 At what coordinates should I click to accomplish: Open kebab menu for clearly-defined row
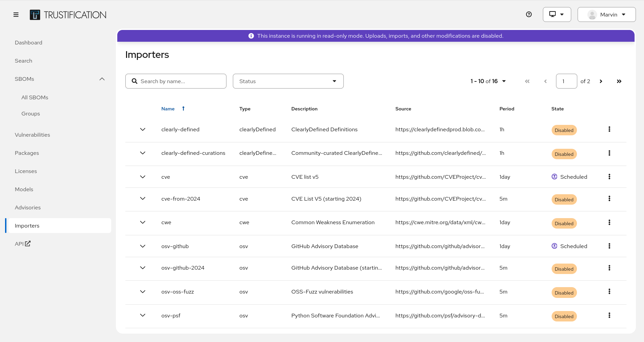pyautogui.click(x=609, y=129)
